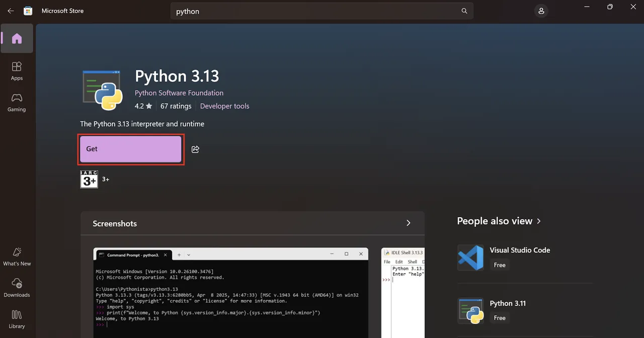The height and width of the screenshot is (338, 644).
Task: Open the Apps section icon
Action: (x=17, y=71)
